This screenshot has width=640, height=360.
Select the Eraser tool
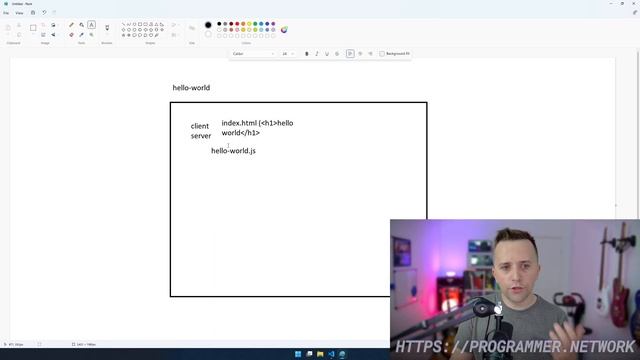71,35
